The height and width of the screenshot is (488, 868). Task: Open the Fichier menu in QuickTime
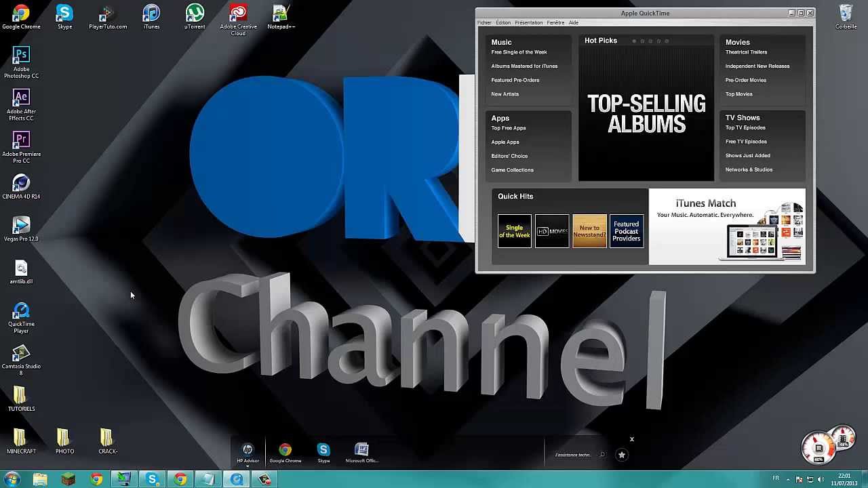(484, 22)
